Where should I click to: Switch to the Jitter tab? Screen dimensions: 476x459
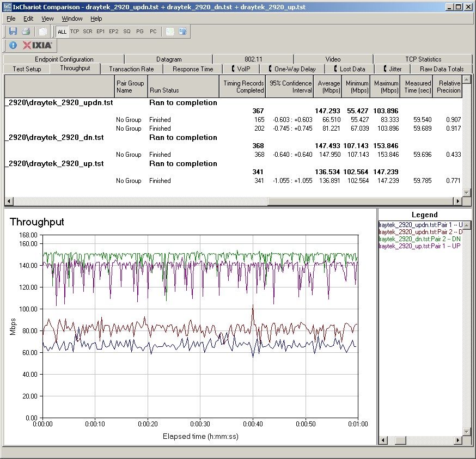point(393,69)
